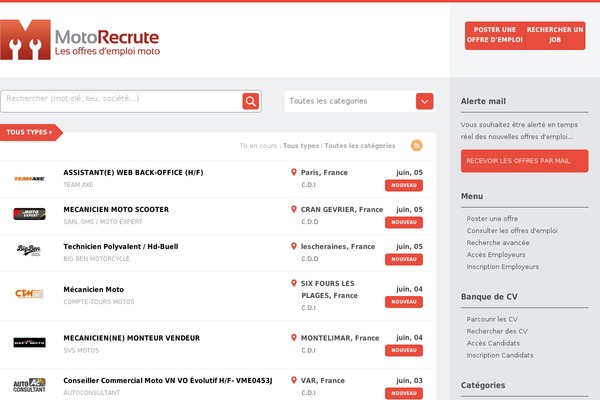Click the Paris, France location text
Image resolution: width=600 pixels, height=400 pixels.
(x=324, y=173)
